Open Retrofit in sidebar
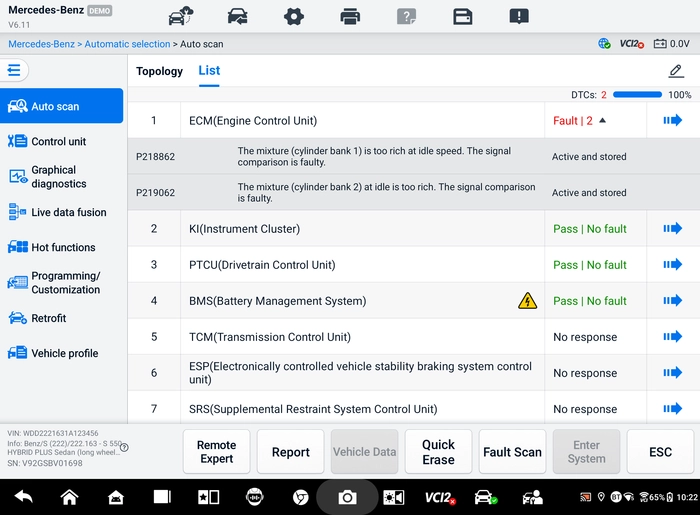700x515 pixels. pyautogui.click(x=62, y=318)
